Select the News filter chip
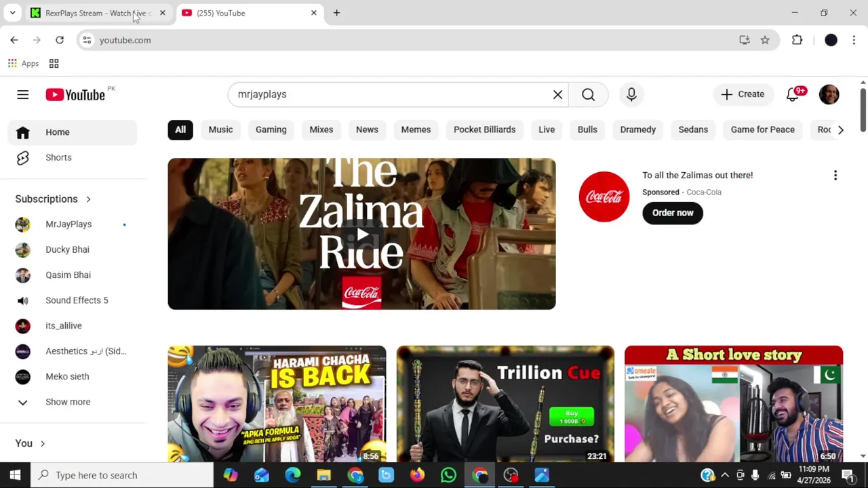 pyautogui.click(x=367, y=129)
